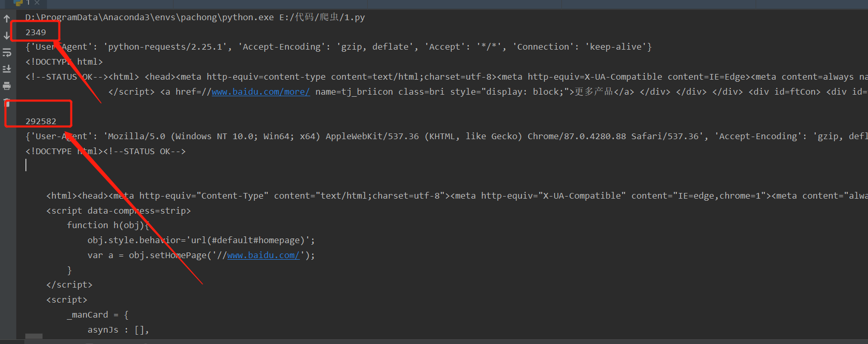Screen dimensions: 868x344
Task: Click the 'asynJs : [],' line
Action: click(x=119, y=330)
